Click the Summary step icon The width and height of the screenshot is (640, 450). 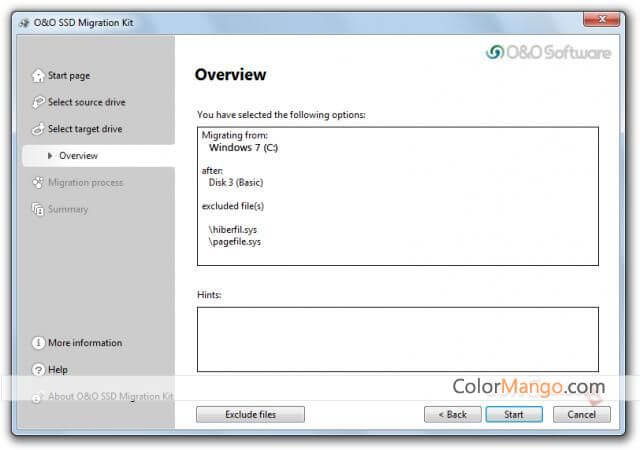pyautogui.click(x=38, y=210)
